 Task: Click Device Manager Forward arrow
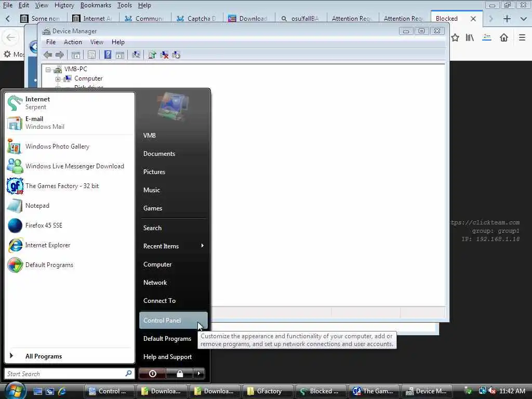(x=60, y=55)
